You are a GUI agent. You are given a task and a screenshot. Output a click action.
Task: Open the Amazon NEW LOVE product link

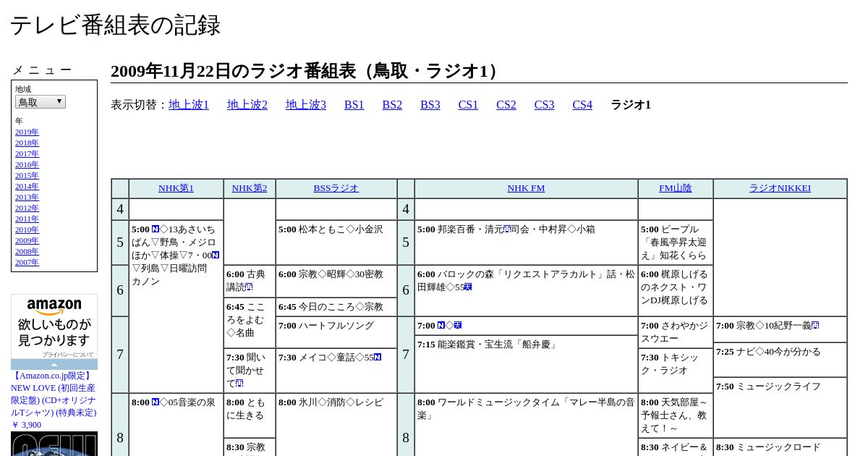[x=54, y=400]
